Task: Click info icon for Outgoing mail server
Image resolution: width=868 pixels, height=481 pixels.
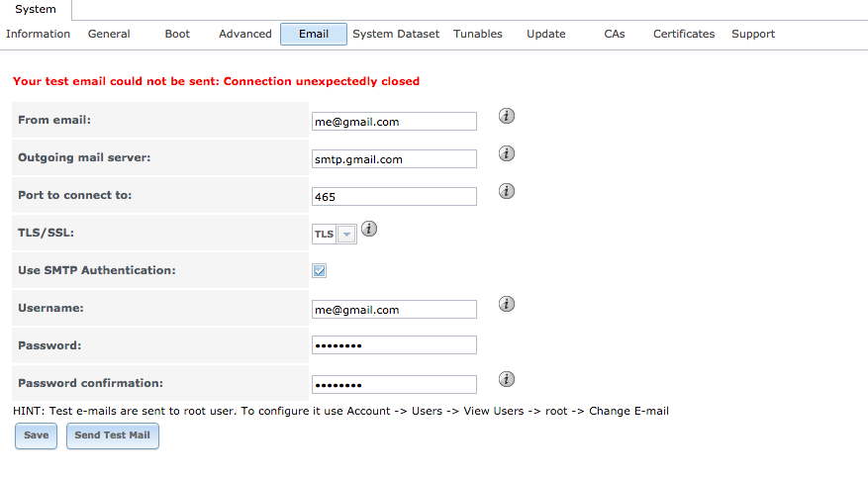Action: (x=506, y=153)
